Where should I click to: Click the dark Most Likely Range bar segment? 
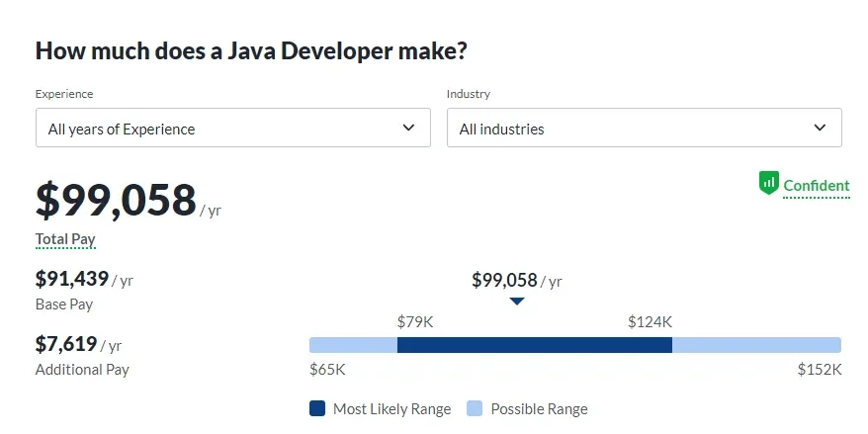pyautogui.click(x=534, y=345)
